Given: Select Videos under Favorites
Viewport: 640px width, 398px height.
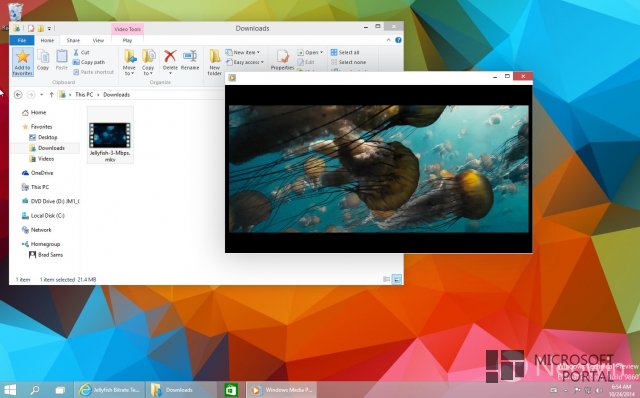Looking at the screenshot, I should (42, 159).
